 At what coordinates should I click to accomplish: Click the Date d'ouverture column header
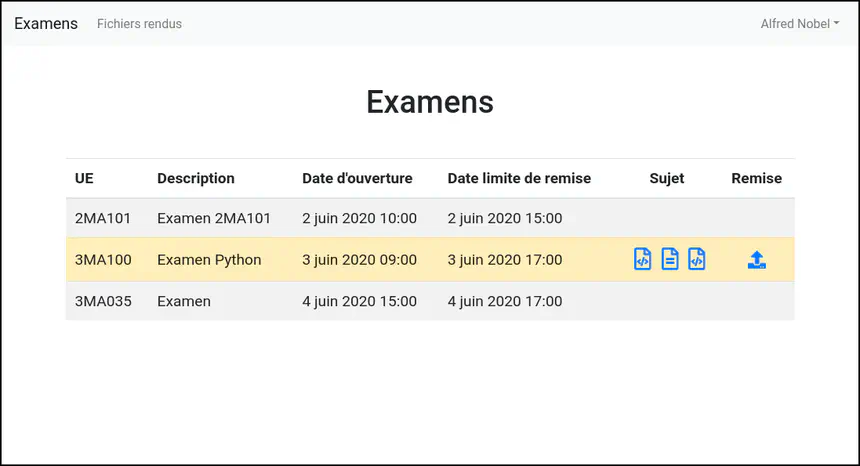pyautogui.click(x=357, y=178)
